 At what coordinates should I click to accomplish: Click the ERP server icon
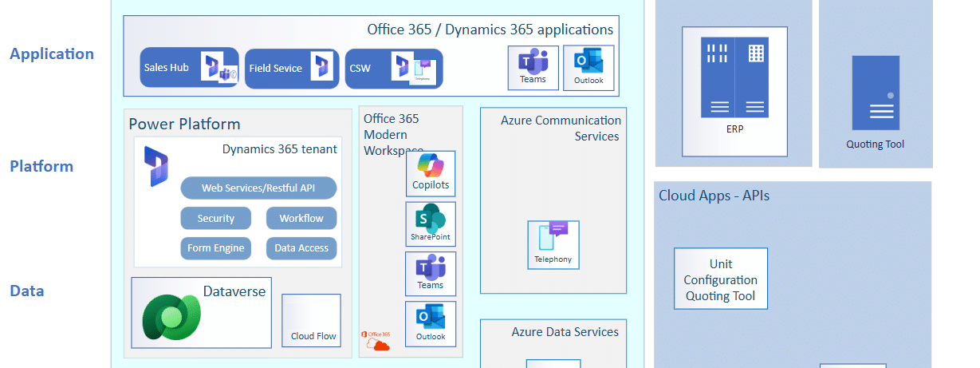[734, 77]
